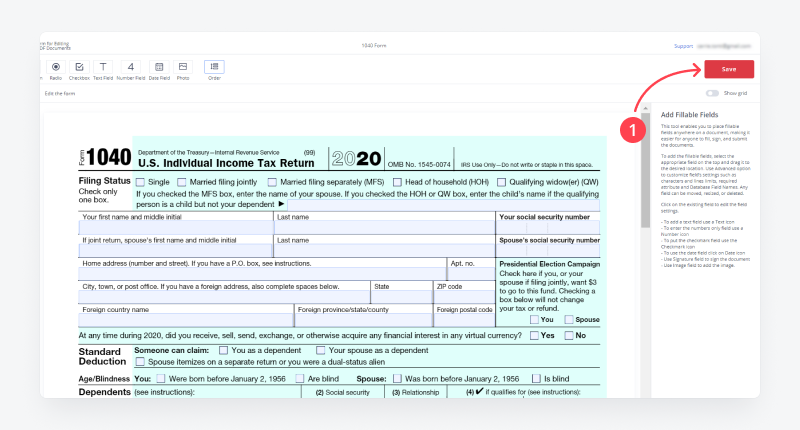The height and width of the screenshot is (430, 800).
Task: Click the 'Add Fillable Fields' heading
Action: click(689, 115)
